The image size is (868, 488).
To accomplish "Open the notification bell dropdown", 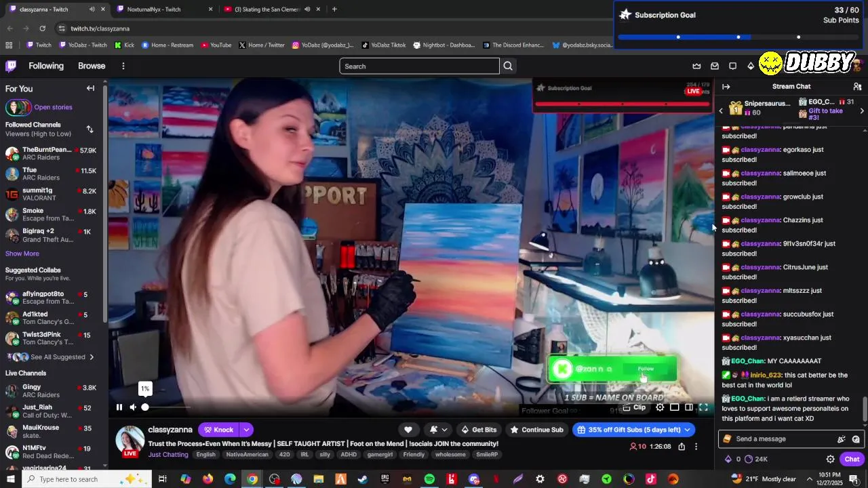I will 438,430.
